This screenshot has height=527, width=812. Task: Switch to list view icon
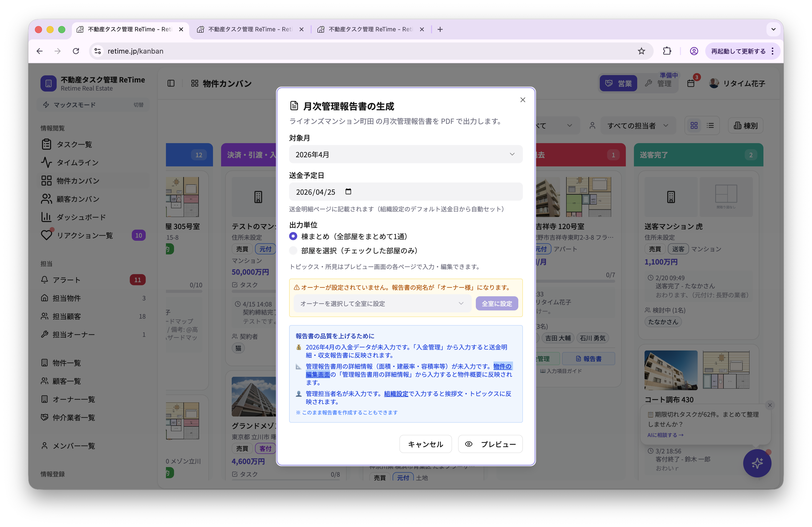coord(710,125)
